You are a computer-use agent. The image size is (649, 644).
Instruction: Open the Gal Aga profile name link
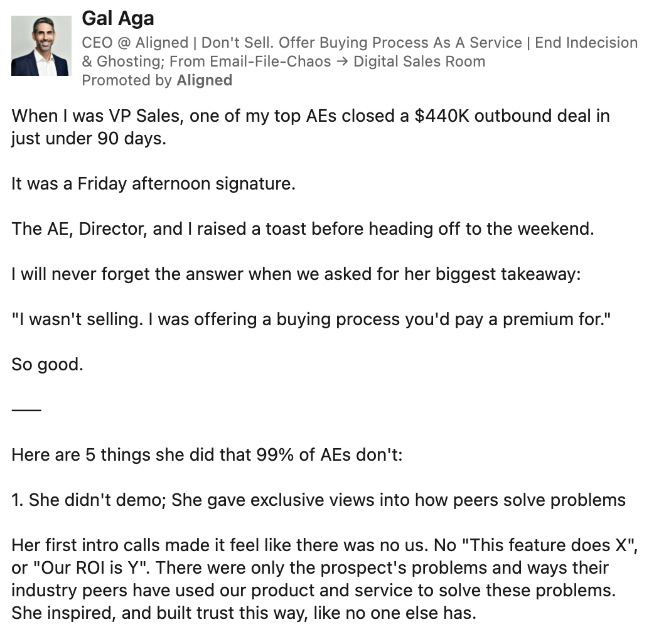(117, 19)
